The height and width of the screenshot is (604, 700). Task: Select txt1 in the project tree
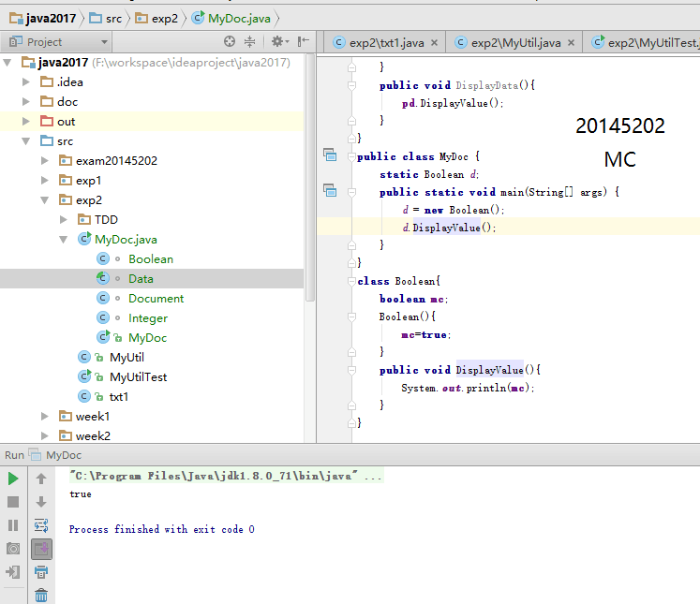pos(119,396)
